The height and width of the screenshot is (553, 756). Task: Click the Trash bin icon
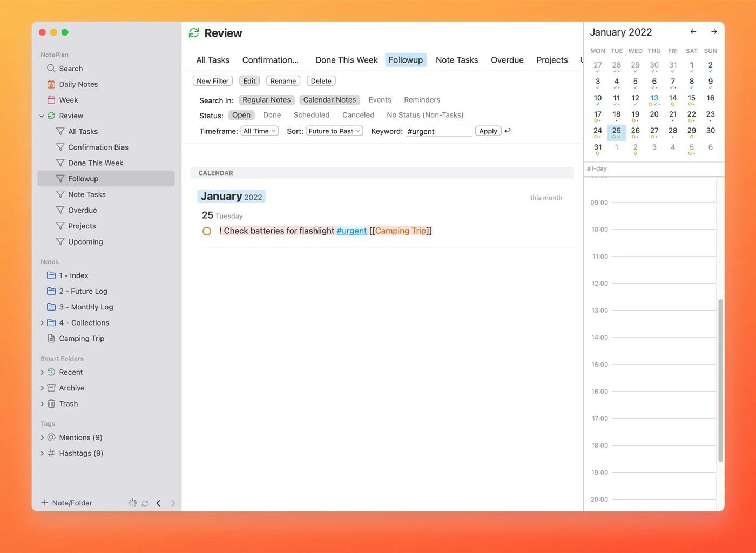(51, 403)
